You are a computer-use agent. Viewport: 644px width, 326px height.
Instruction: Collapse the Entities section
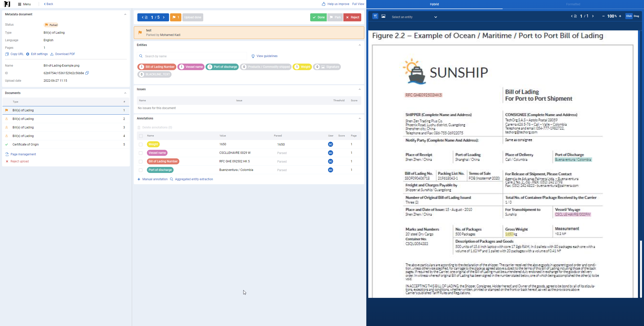(x=360, y=45)
